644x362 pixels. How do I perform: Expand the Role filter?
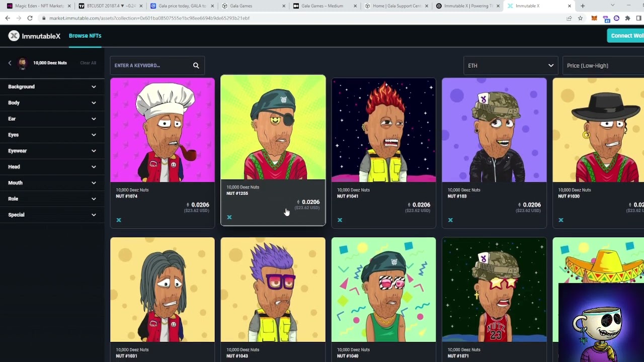click(x=52, y=199)
